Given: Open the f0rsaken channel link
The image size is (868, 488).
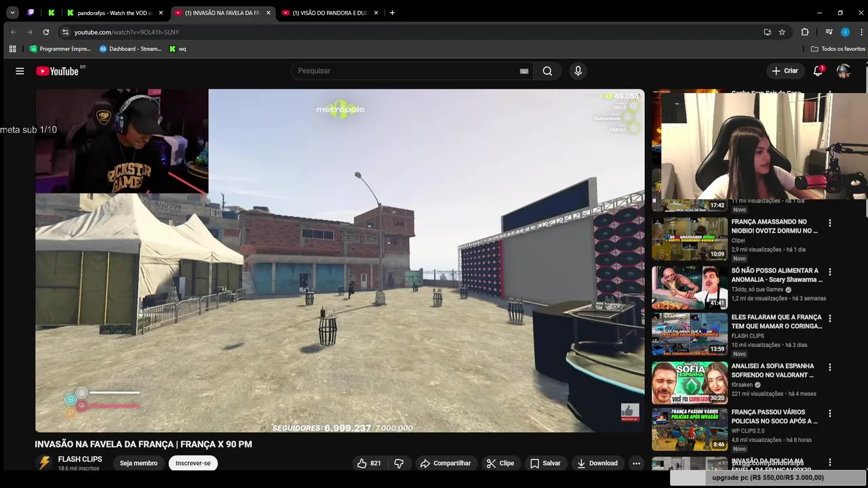Looking at the screenshot, I should pos(743,385).
